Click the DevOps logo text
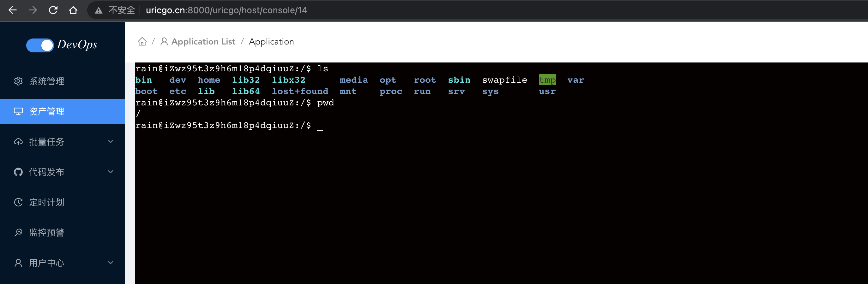868x284 pixels. (x=77, y=44)
